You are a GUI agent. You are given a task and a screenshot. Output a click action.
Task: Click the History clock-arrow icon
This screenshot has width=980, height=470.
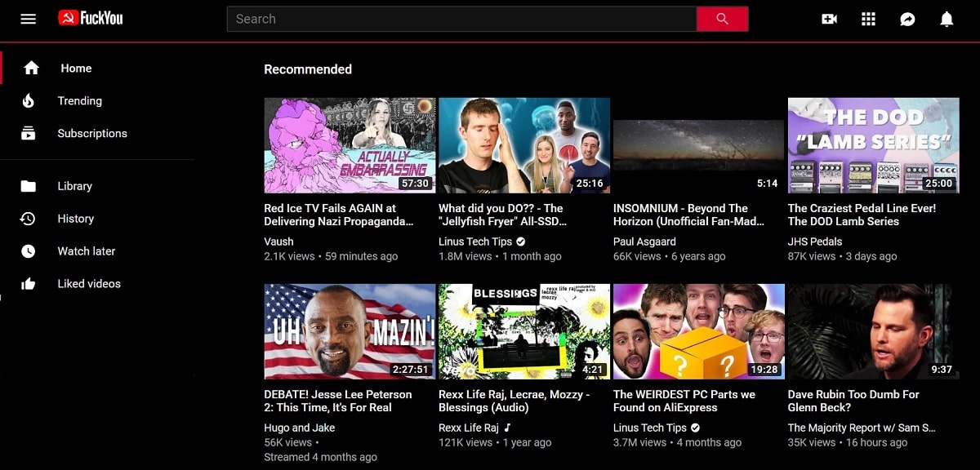click(28, 219)
